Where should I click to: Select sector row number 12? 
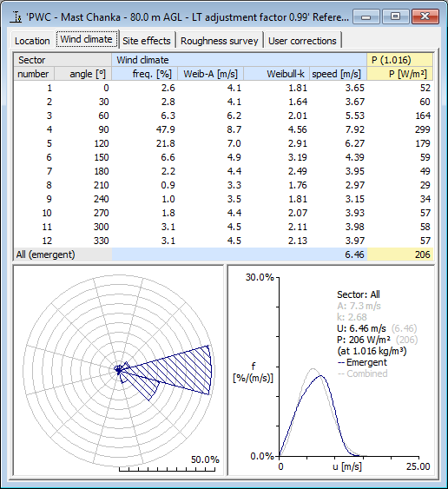coord(47,241)
